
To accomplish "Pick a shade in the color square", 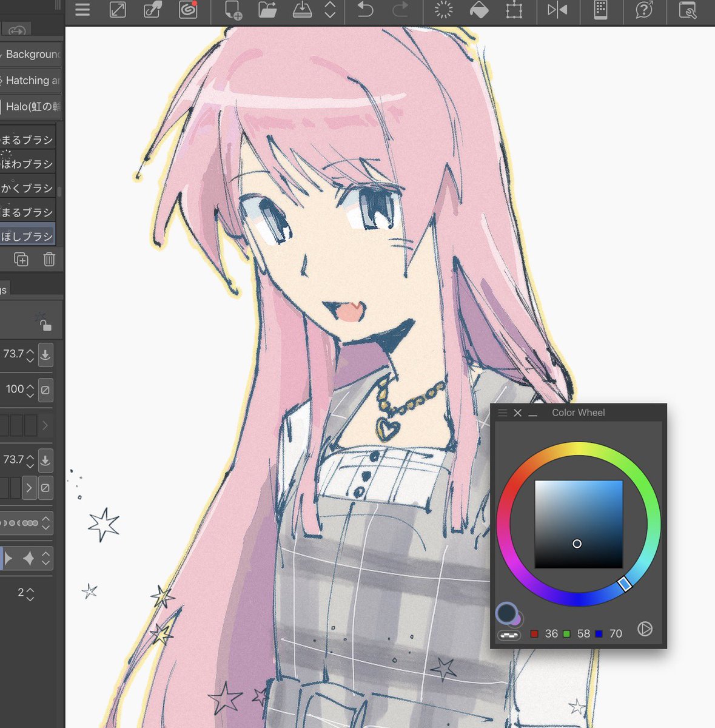I will [579, 524].
